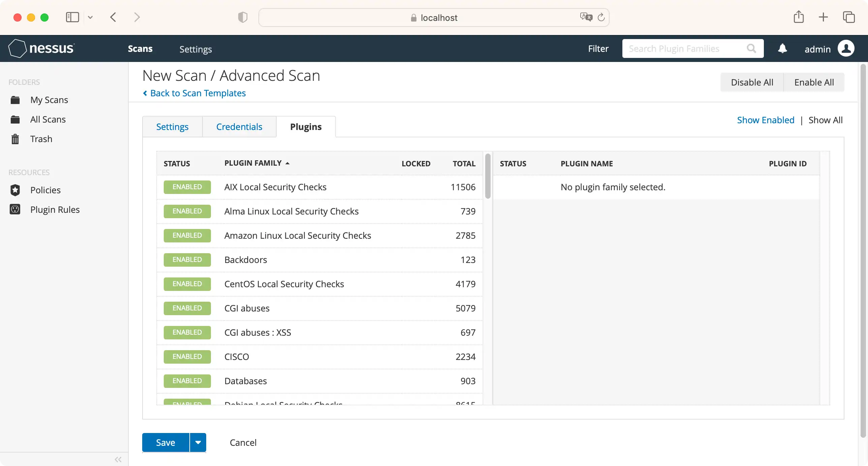The image size is (868, 466).
Task: Toggle ENABLED status for CISCO plugin family
Action: pos(187,356)
